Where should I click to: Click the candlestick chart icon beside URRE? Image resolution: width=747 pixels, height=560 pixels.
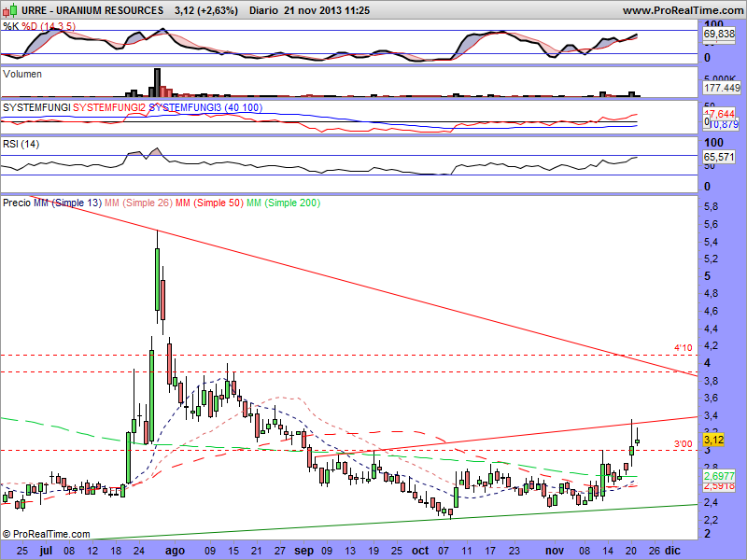9,10
